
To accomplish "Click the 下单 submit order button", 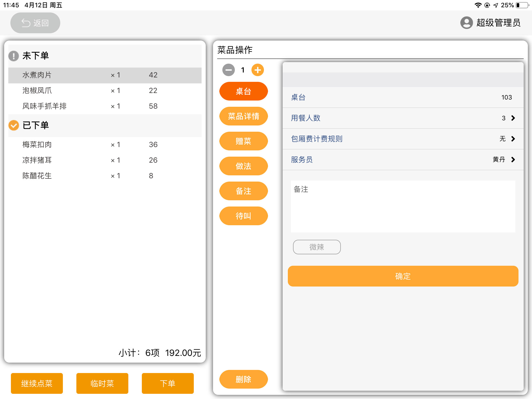I will [x=168, y=383].
